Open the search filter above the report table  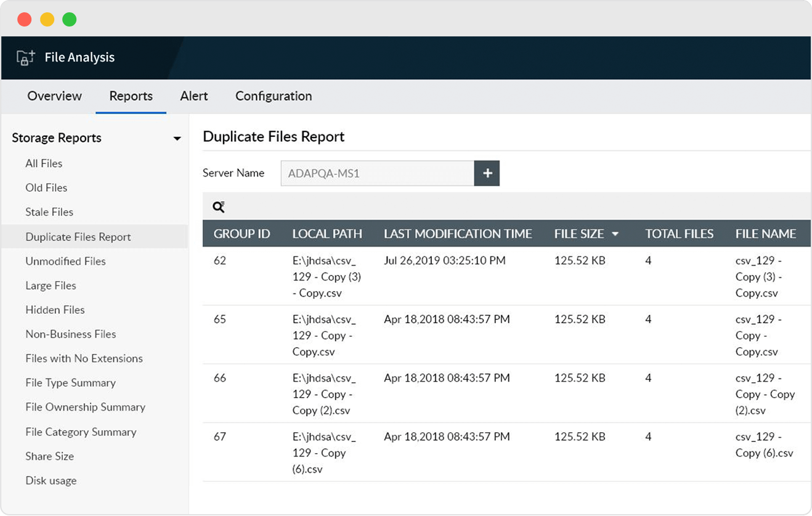coord(219,207)
